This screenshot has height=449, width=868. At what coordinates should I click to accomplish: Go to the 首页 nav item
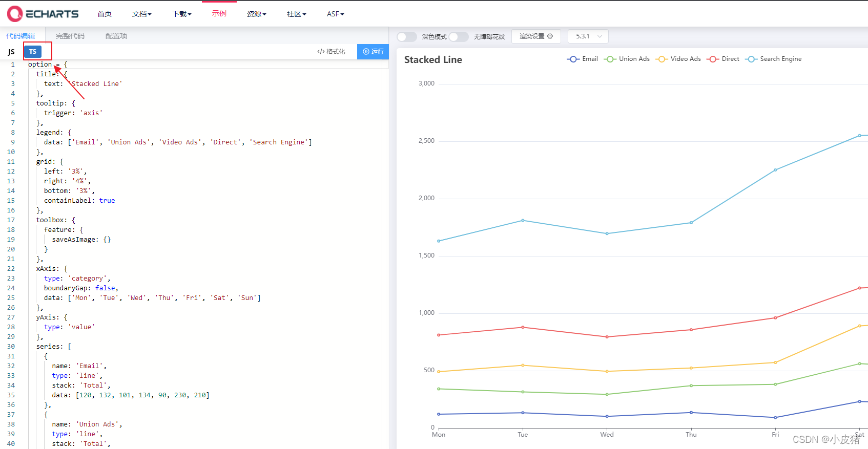(105, 14)
